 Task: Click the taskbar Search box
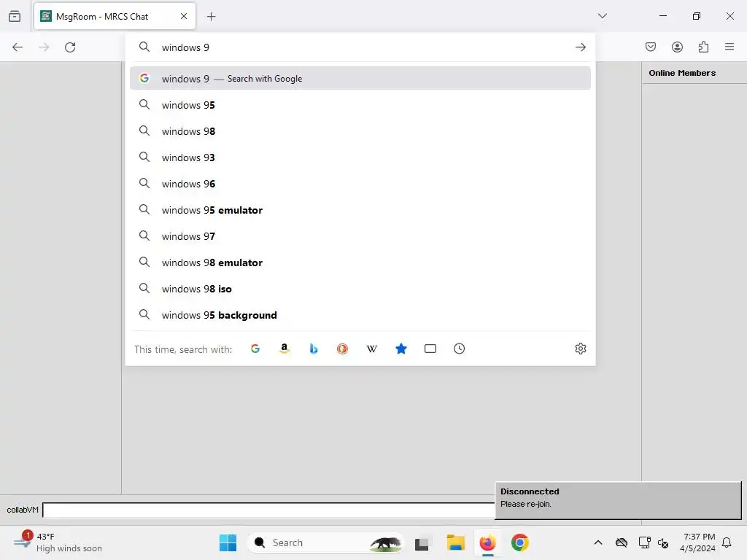coord(325,542)
